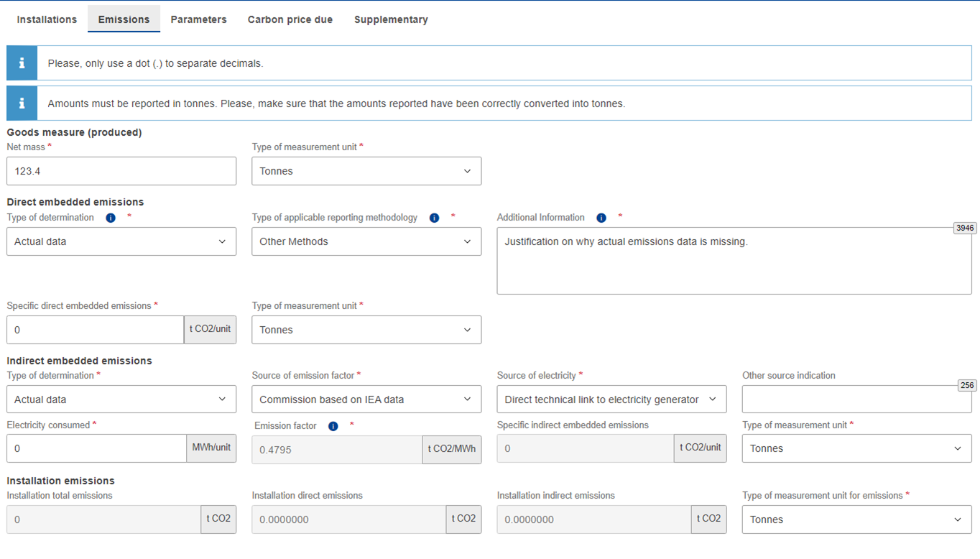Click info icon beside direct Type of determination
Image resolution: width=980 pixels, height=559 pixels.
point(111,218)
